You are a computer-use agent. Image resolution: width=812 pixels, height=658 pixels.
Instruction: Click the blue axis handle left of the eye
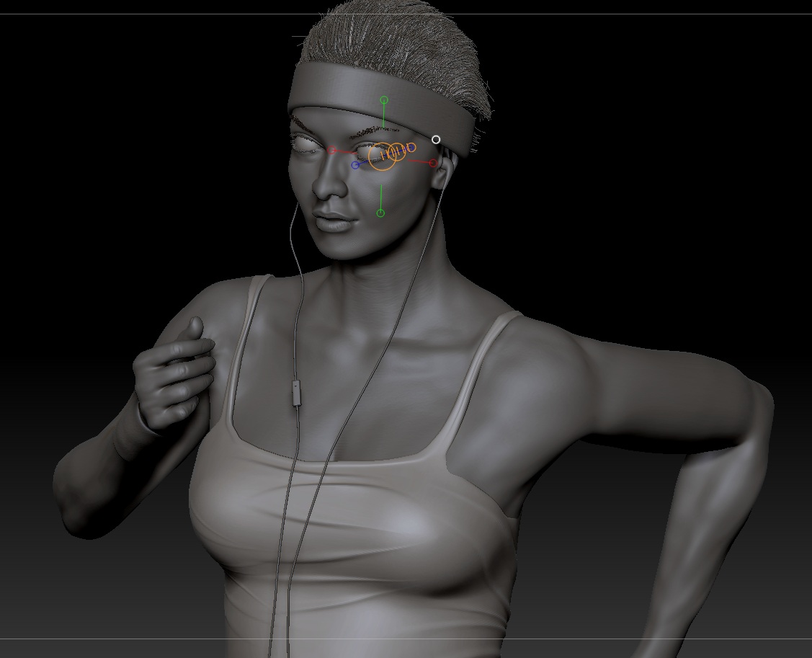(x=355, y=165)
